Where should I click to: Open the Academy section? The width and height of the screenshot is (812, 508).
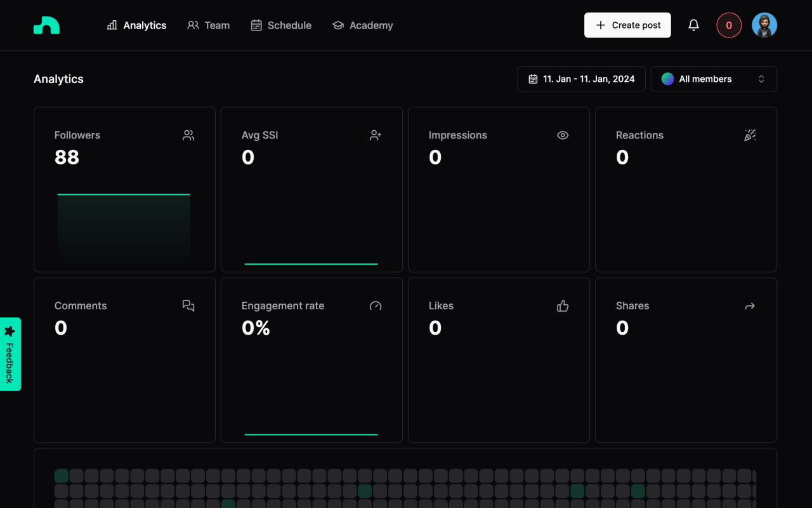coord(362,25)
